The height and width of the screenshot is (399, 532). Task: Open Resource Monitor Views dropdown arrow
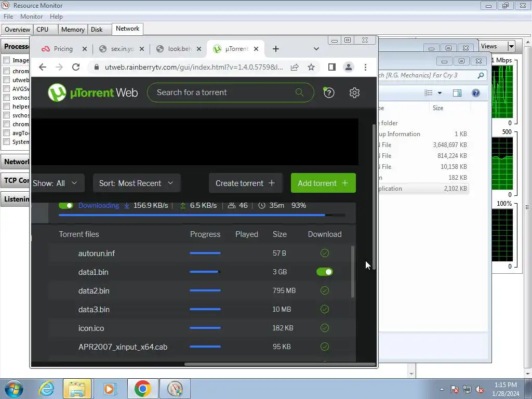click(x=511, y=46)
